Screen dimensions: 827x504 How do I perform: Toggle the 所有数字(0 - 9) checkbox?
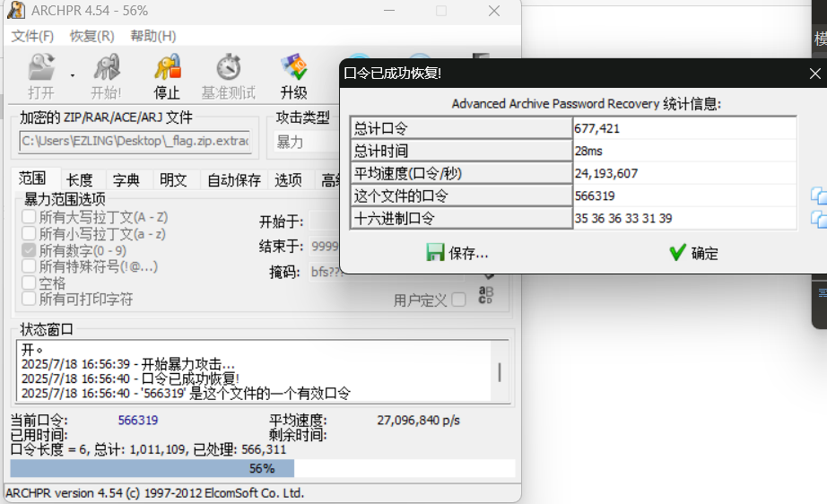[30, 250]
